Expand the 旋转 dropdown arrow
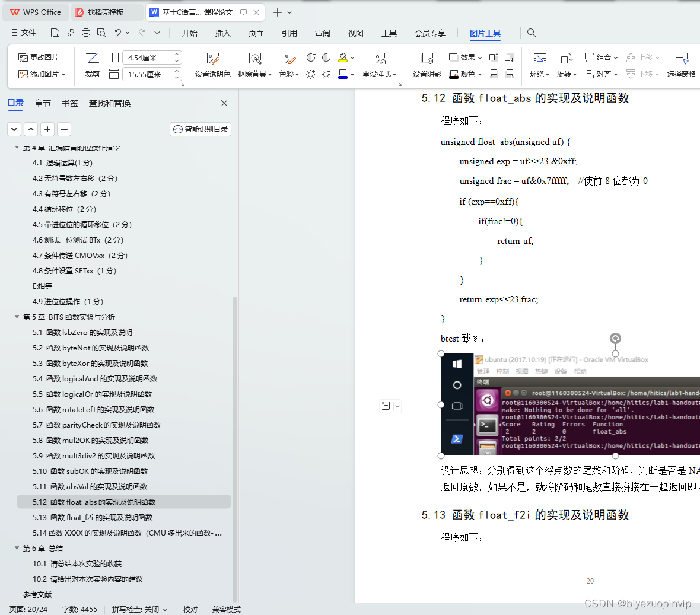Image resolution: width=700 pixels, height=615 pixels. pyautogui.click(x=574, y=74)
